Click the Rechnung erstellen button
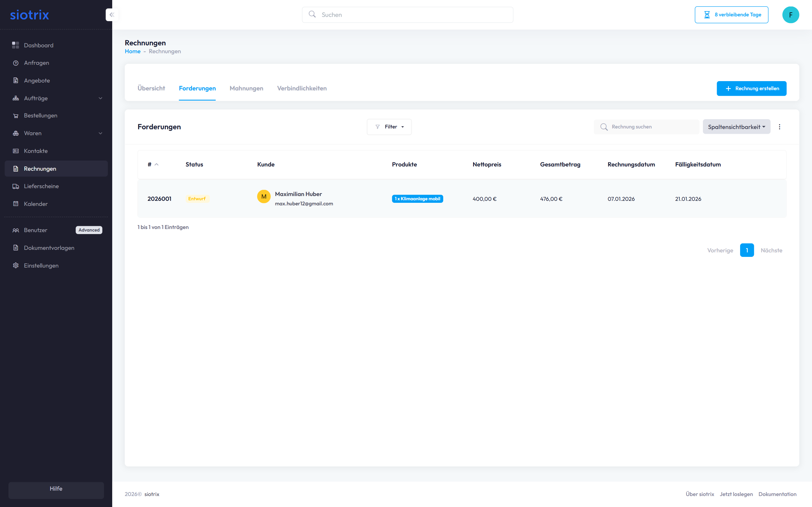Image resolution: width=812 pixels, height=507 pixels. [x=751, y=88]
